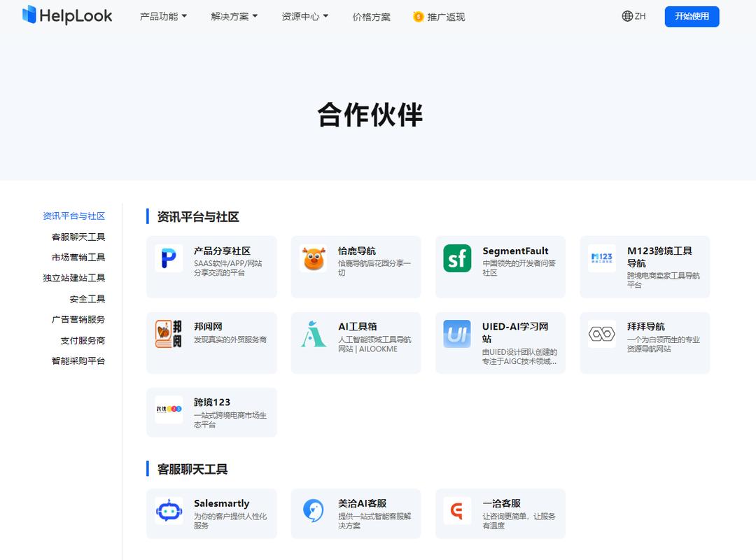Screen dimensions: 756x560
Task: Click the M123跨境工具导航 logo
Action: (602, 258)
